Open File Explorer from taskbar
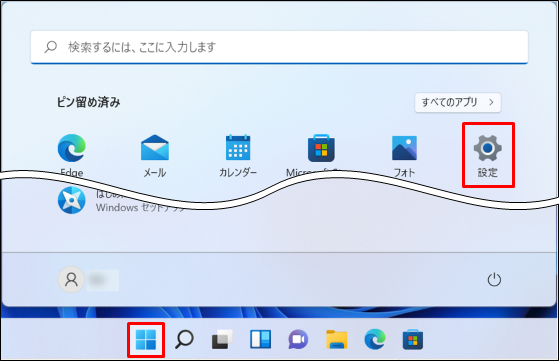The height and width of the screenshot is (361, 559). (x=337, y=340)
